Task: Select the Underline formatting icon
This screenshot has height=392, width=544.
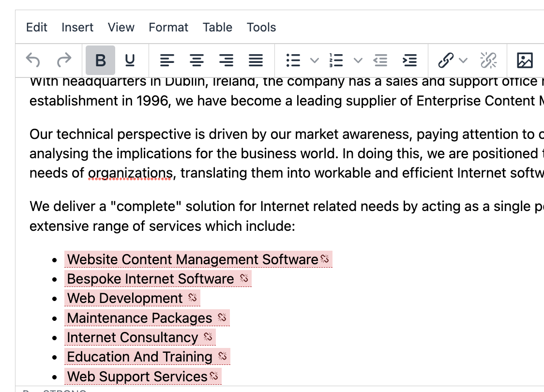Action: pyautogui.click(x=129, y=60)
